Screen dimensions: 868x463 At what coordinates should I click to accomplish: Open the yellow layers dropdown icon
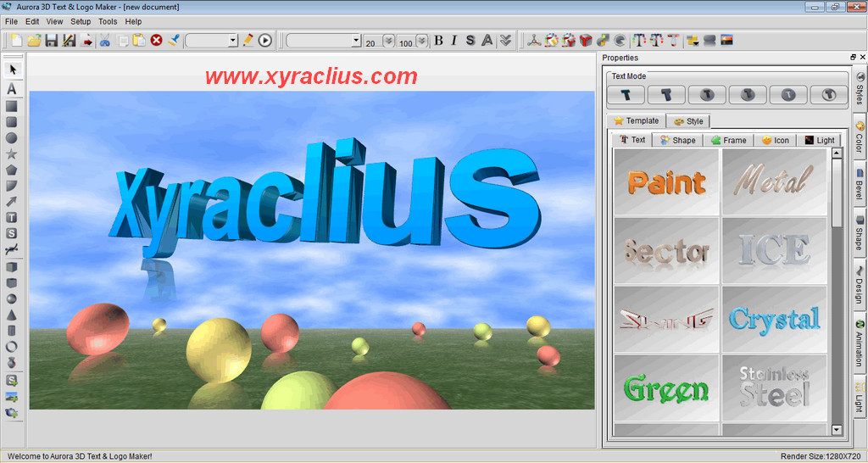click(x=693, y=41)
